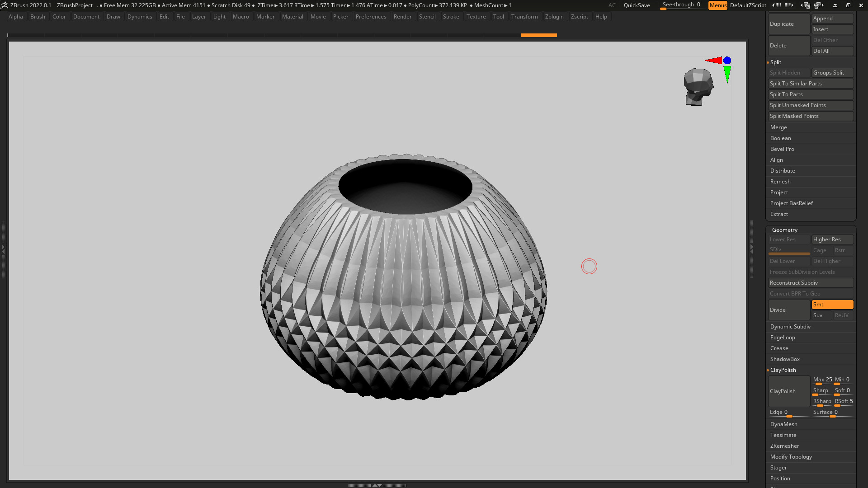The width and height of the screenshot is (868, 488).
Task: Click the ClayPolish apply button
Action: [789, 391]
